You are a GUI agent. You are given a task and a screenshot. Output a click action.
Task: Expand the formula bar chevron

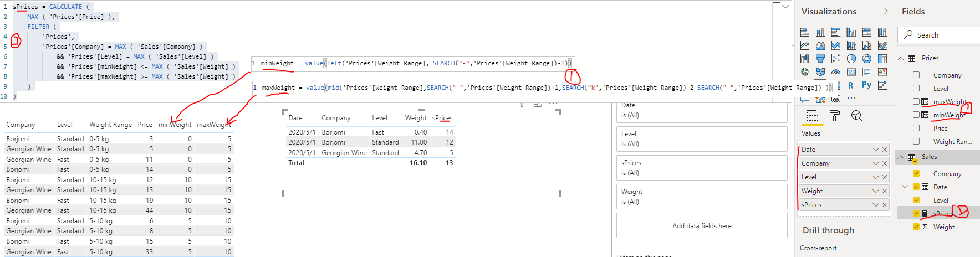(785, 7)
